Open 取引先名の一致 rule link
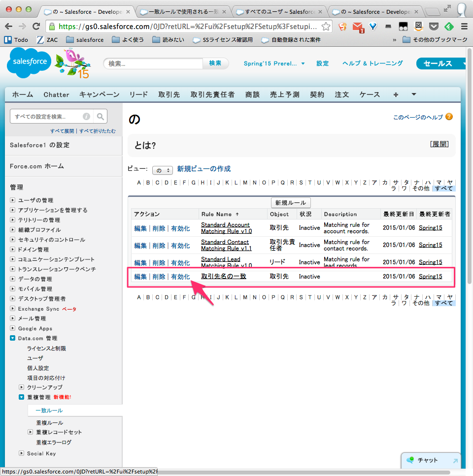Screen dimensions: 473x476 click(224, 276)
